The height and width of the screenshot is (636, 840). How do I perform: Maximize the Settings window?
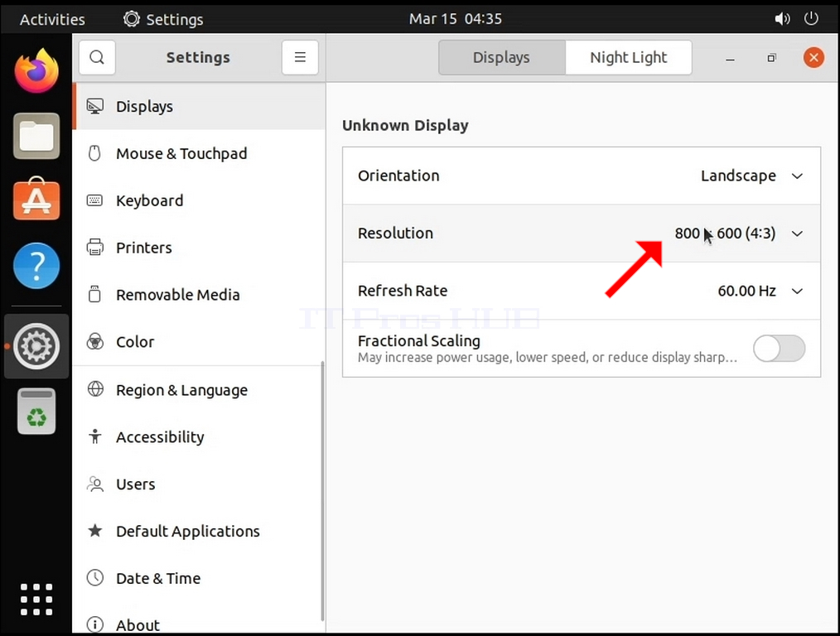coord(771,58)
